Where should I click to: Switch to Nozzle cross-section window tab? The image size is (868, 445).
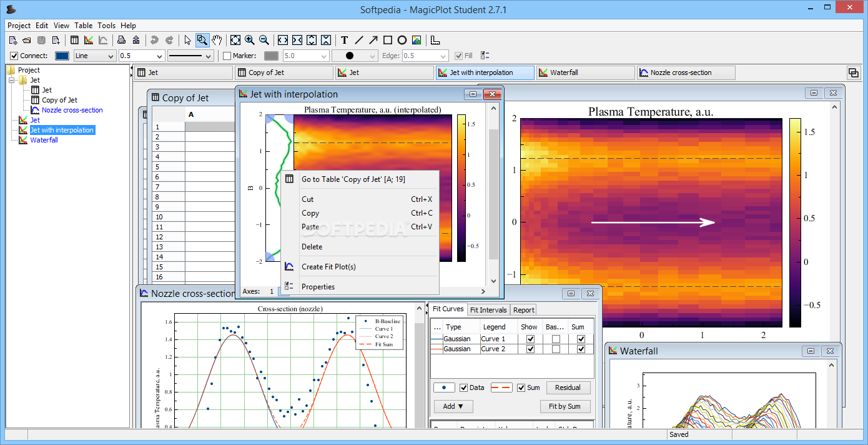[686, 72]
